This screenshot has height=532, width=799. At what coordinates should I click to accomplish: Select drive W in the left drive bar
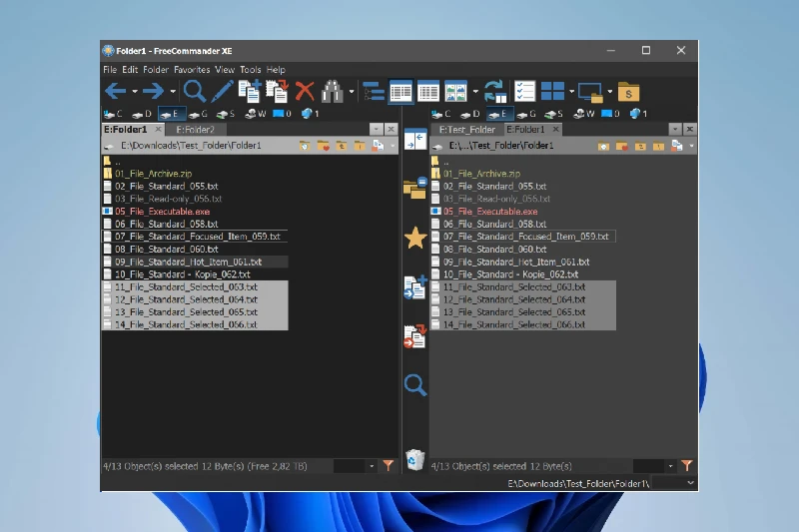coord(256,114)
